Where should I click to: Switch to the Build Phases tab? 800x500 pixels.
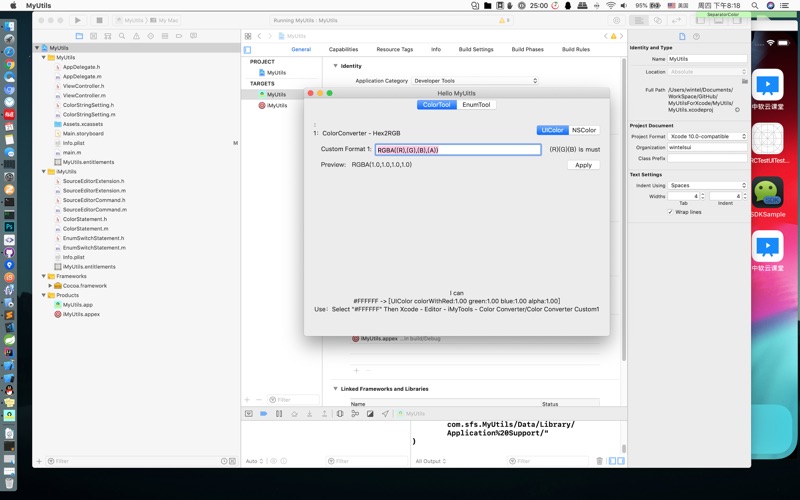point(528,49)
